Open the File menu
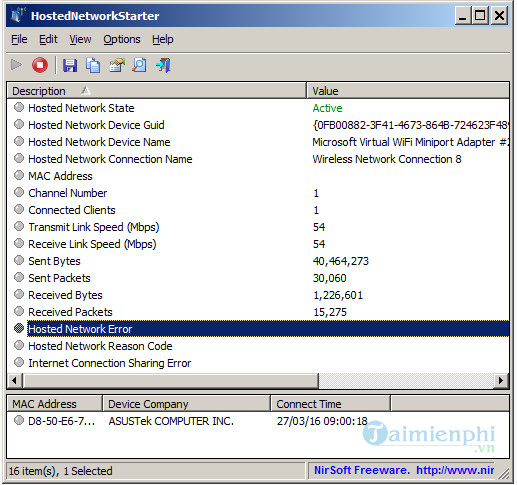This screenshot has width=517, height=485. point(19,39)
